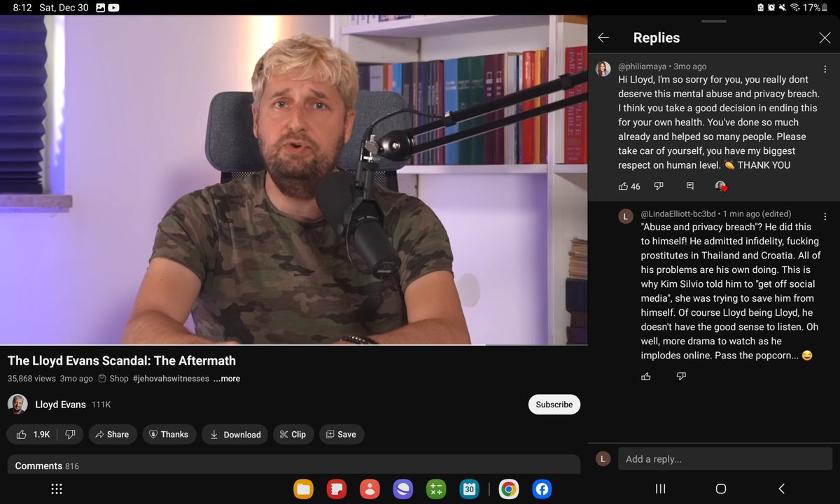
Task: Click the video title text
Action: point(122,360)
